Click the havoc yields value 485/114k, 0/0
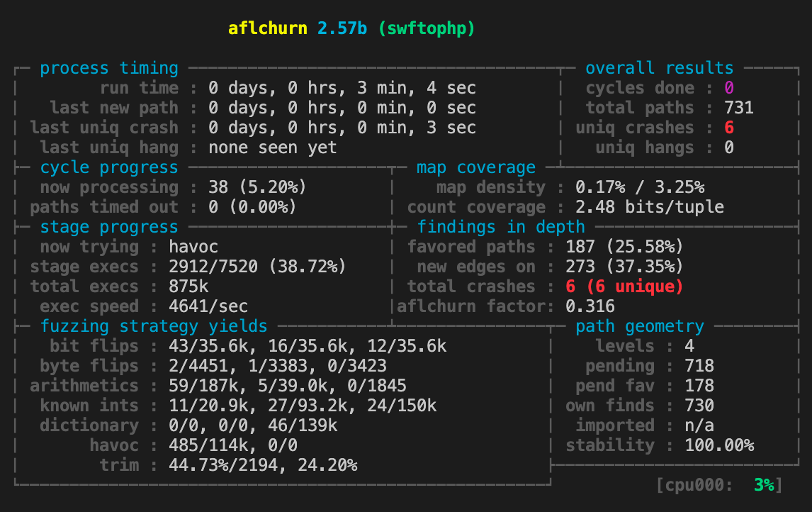 pyautogui.click(x=233, y=445)
